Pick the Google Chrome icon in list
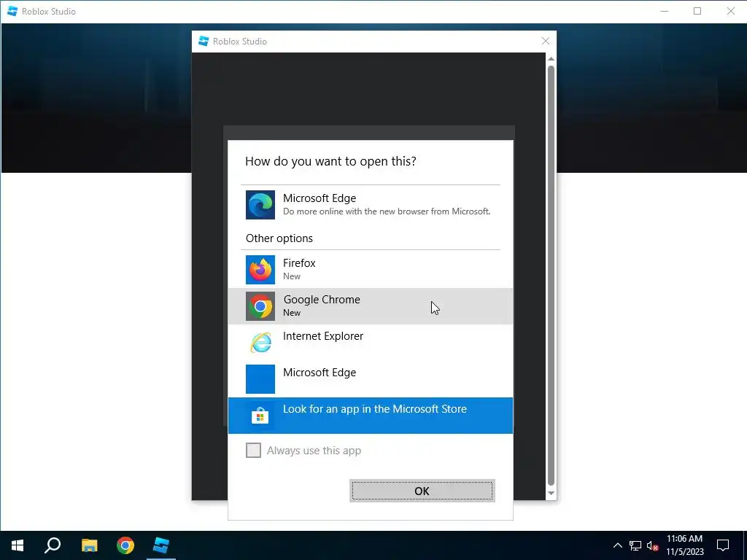 [260, 306]
